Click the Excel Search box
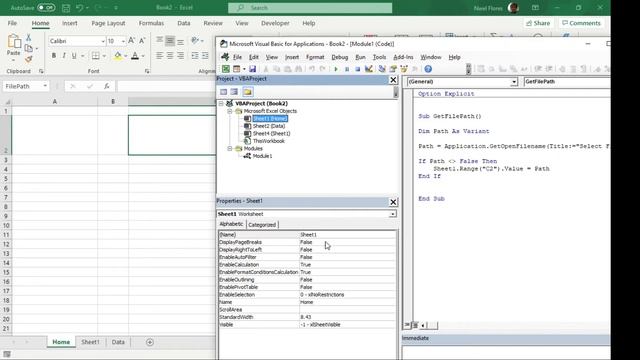This screenshot has width=640, height=360. pos(310,8)
